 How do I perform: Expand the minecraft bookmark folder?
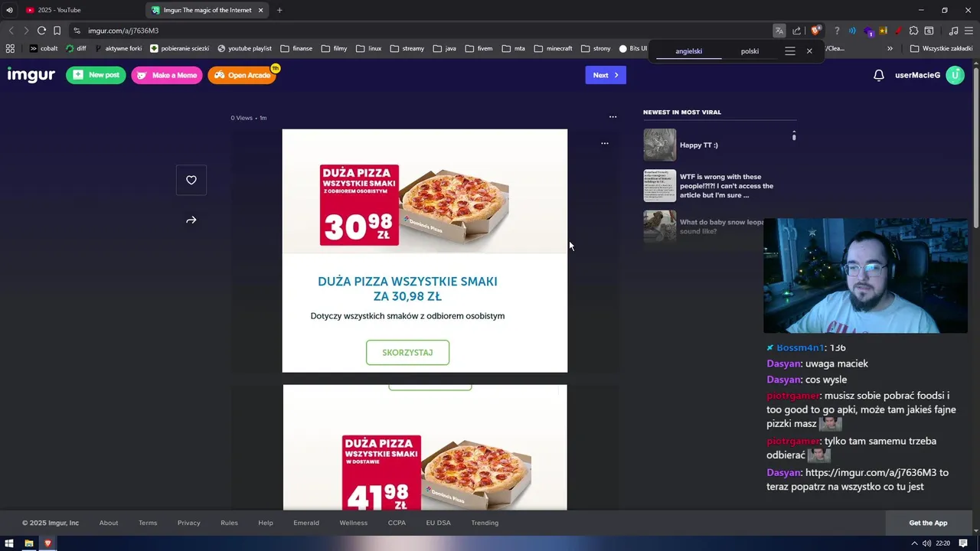click(553, 48)
